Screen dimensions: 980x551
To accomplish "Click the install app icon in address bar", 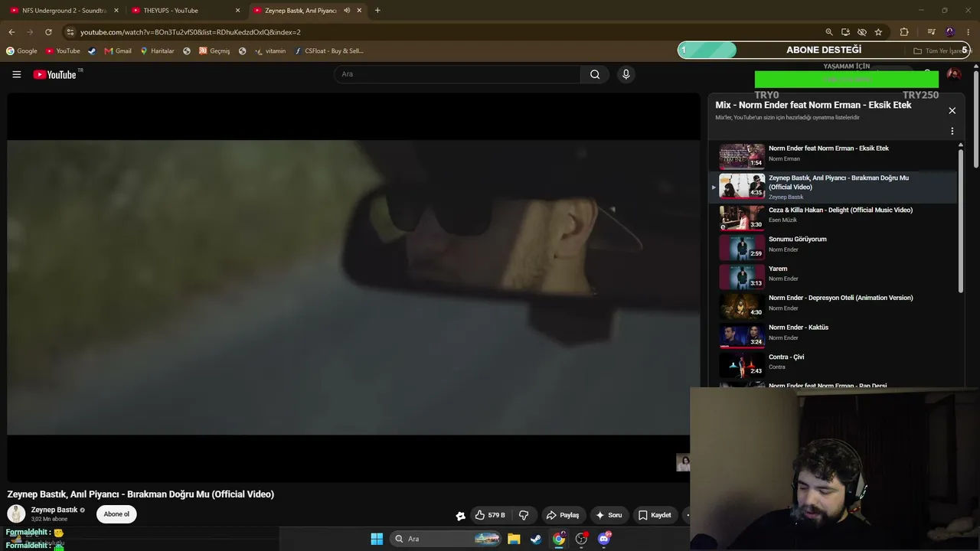I will point(845,32).
